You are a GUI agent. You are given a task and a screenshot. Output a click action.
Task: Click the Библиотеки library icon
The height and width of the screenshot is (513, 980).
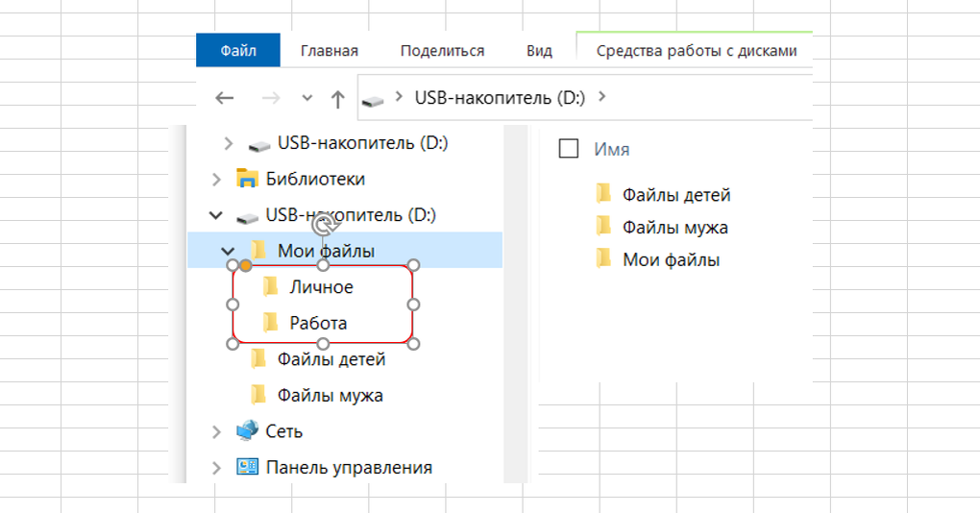tap(247, 179)
